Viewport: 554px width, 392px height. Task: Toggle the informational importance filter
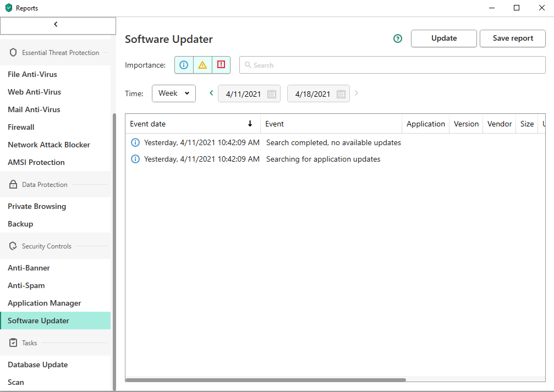pos(184,65)
